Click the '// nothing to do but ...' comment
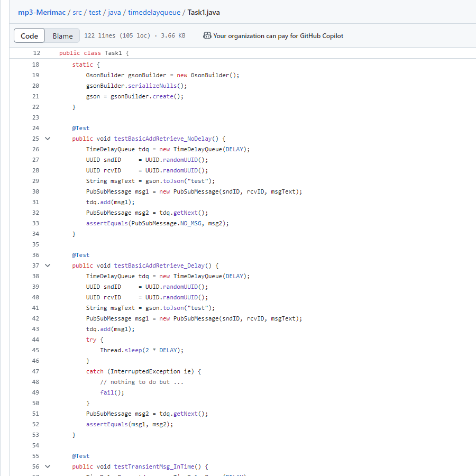This screenshot has height=476, width=476. (x=142, y=382)
